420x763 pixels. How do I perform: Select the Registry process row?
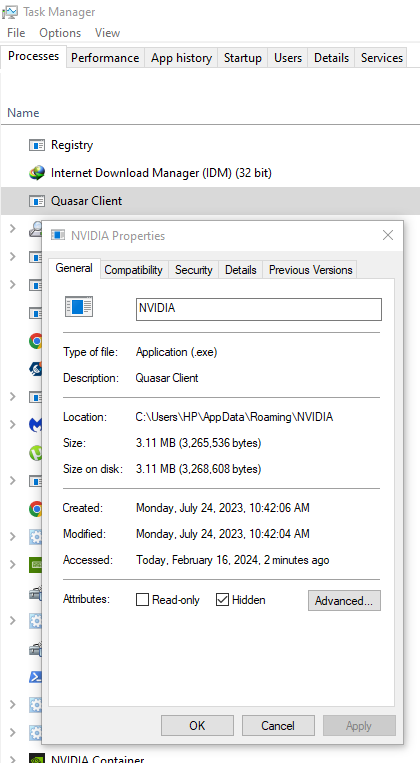(210, 145)
